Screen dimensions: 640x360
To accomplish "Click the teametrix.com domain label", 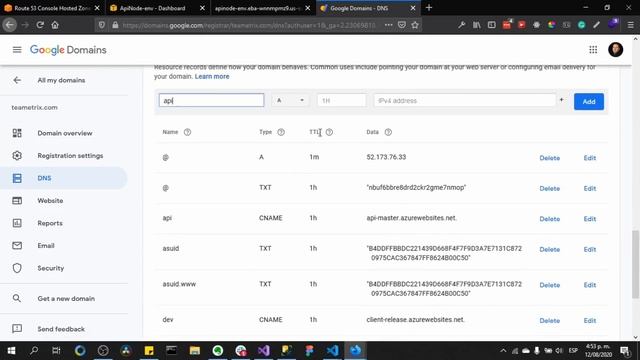I will pos(35,107).
